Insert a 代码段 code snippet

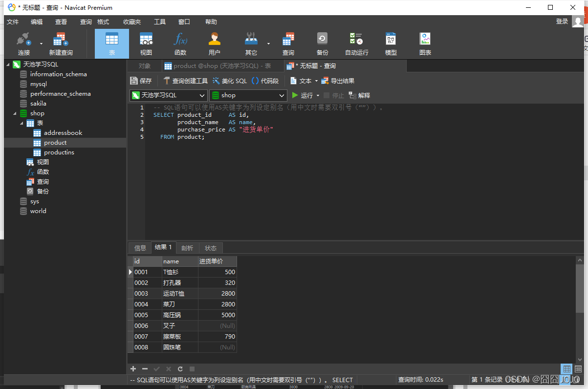pyautogui.click(x=265, y=81)
